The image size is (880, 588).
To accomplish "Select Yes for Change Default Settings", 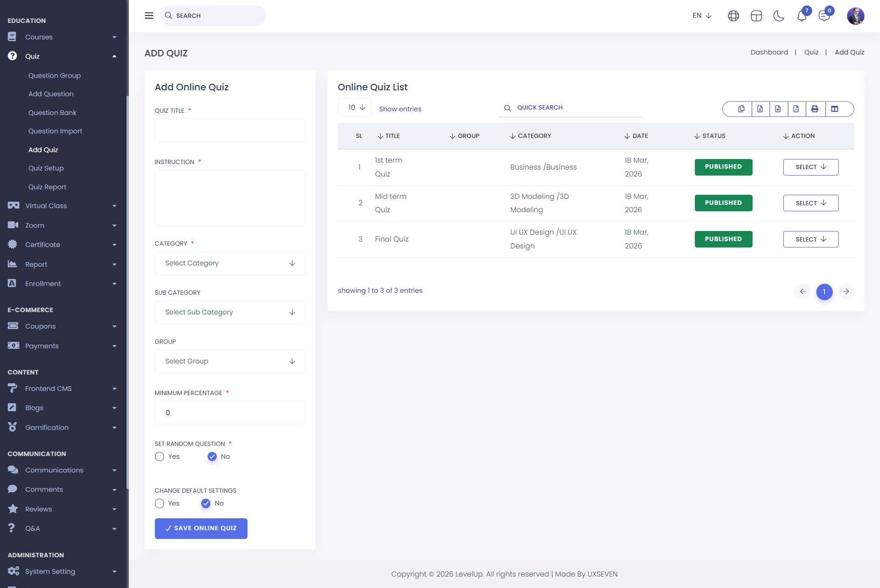I will pyautogui.click(x=159, y=504).
